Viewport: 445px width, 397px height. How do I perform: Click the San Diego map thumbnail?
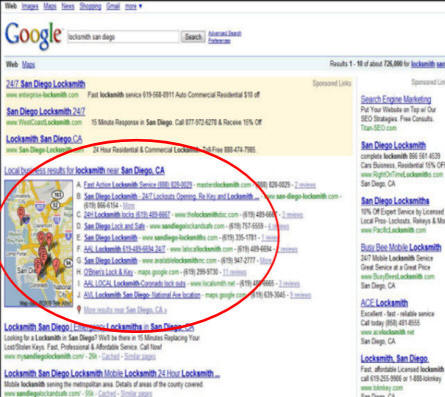coord(38,243)
